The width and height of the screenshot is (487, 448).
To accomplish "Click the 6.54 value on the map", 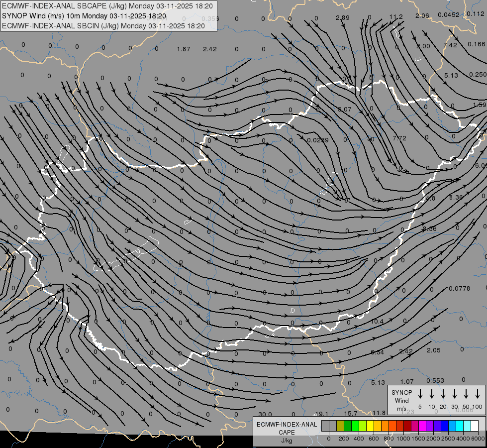I will click(x=378, y=352).
